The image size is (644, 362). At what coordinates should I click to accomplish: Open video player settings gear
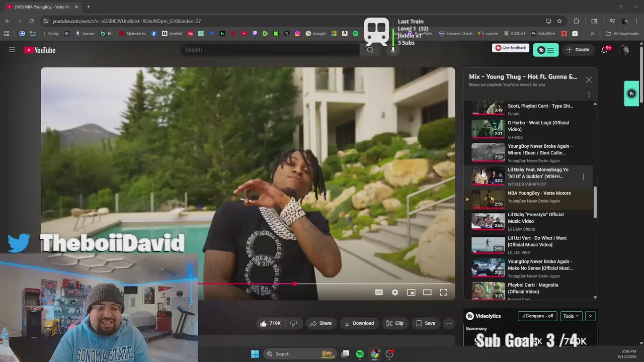[395, 292]
